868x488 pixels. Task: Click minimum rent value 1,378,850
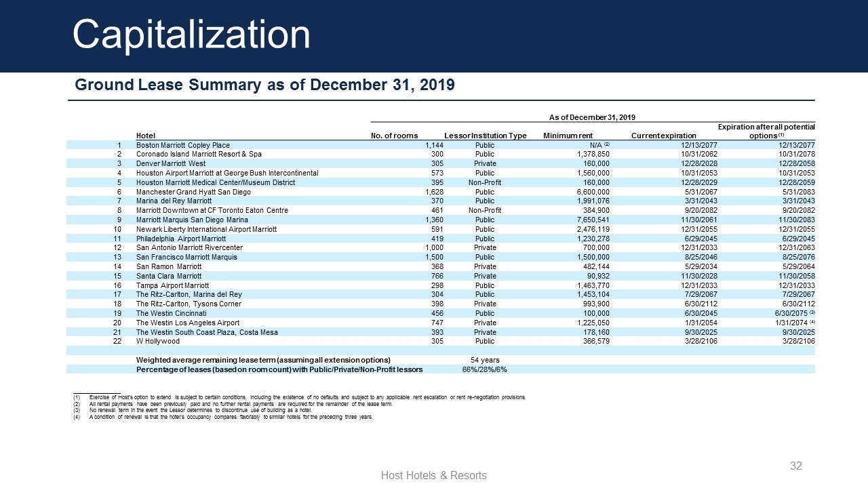[593, 154]
